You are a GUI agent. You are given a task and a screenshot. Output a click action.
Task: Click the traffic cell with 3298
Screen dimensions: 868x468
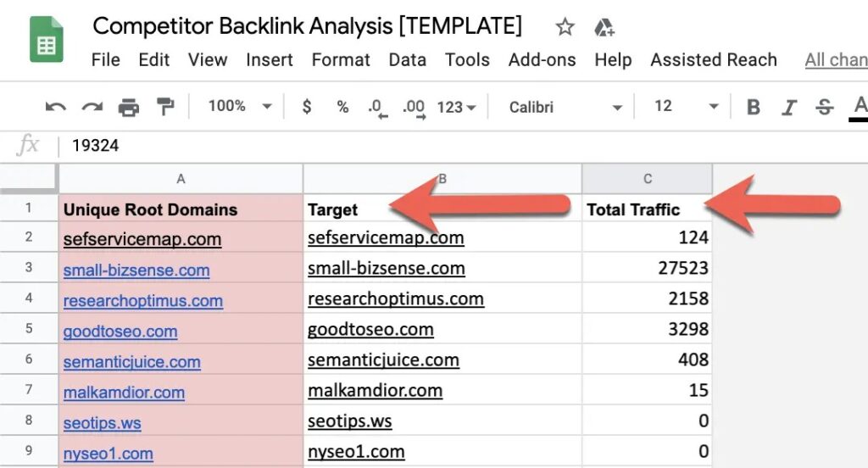click(x=647, y=329)
